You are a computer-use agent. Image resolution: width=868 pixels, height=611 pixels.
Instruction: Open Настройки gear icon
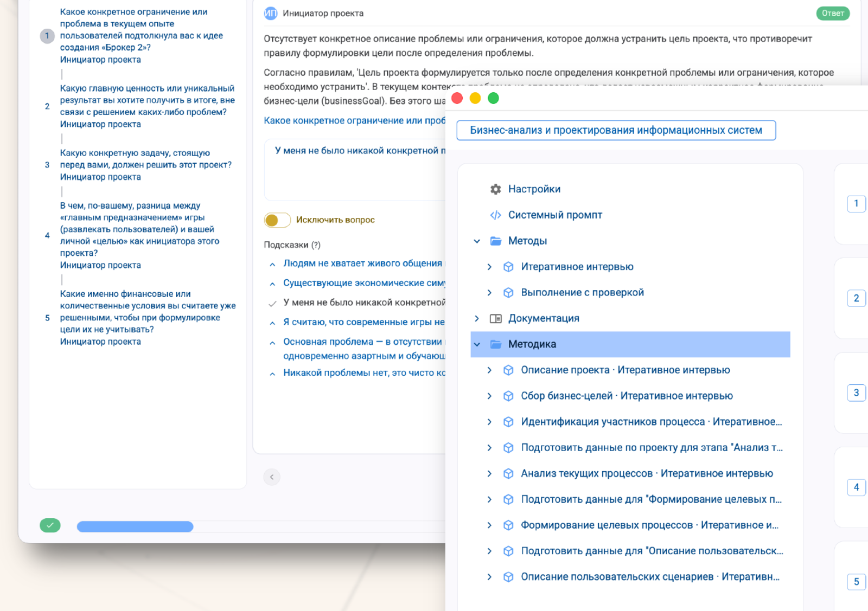coord(495,189)
